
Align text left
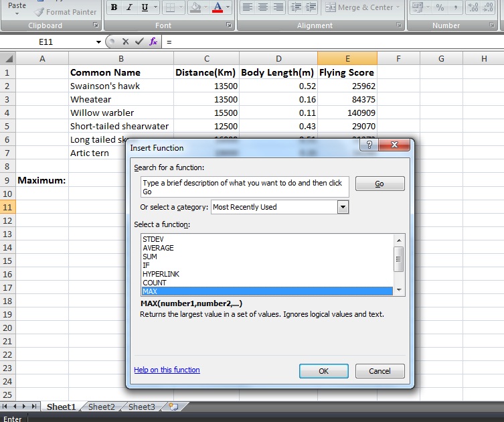(247, 7)
